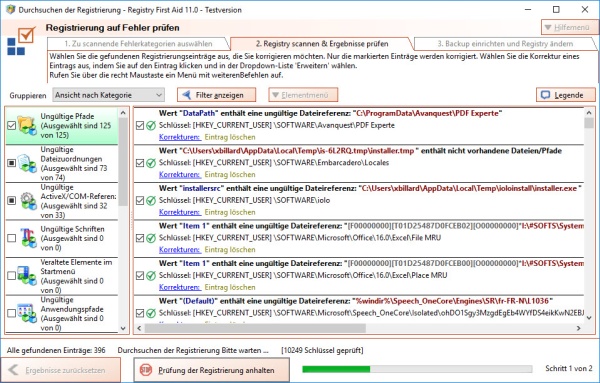Open the Legende button
Image resolution: width=600 pixels, height=383 pixels.
coord(566,95)
